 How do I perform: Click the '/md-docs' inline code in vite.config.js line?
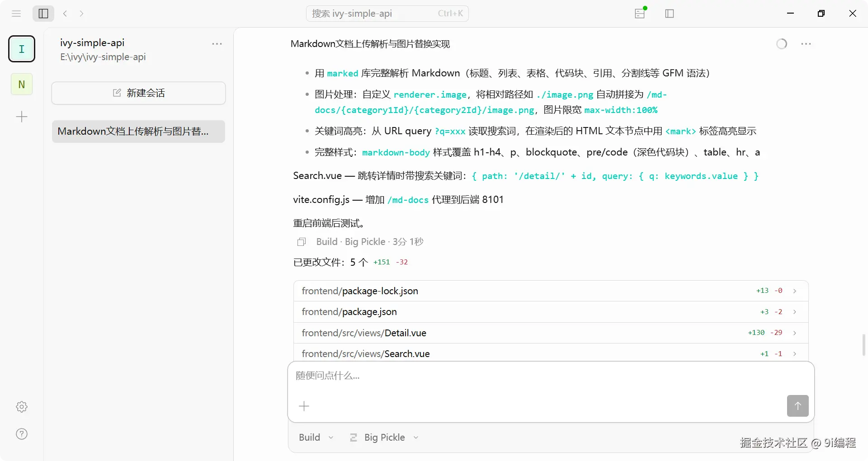coord(408,200)
